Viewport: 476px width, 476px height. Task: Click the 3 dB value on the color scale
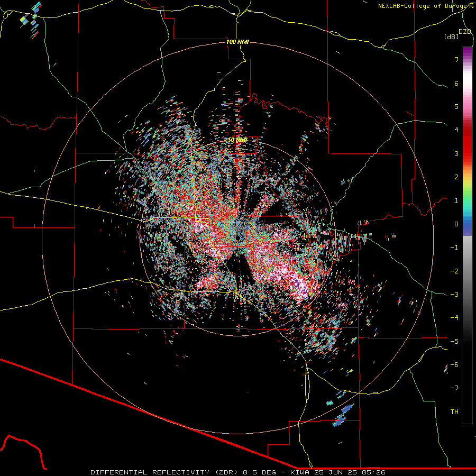(456, 153)
